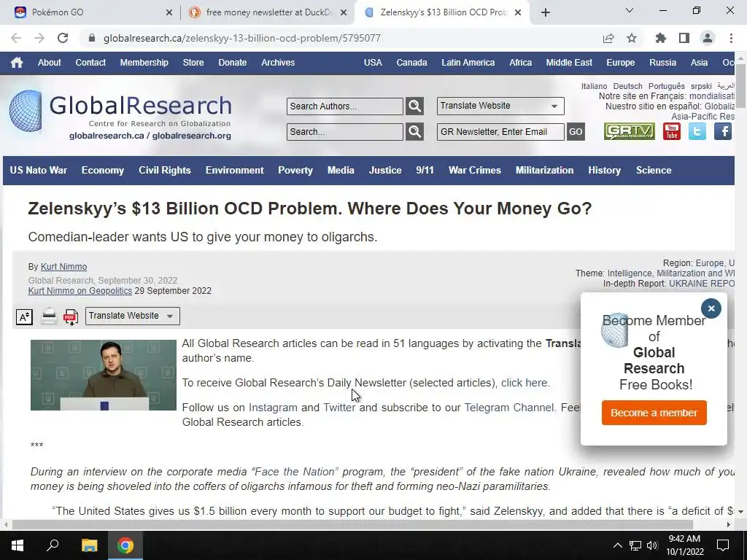Click the Search Authors input field
747x560 pixels.
[x=345, y=106]
